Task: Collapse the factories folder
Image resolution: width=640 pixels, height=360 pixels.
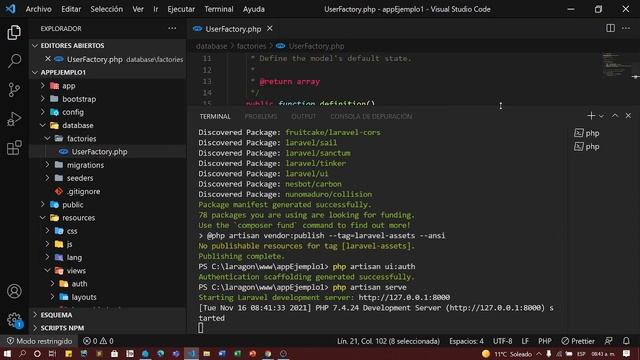Action: pyautogui.click(x=108, y=138)
